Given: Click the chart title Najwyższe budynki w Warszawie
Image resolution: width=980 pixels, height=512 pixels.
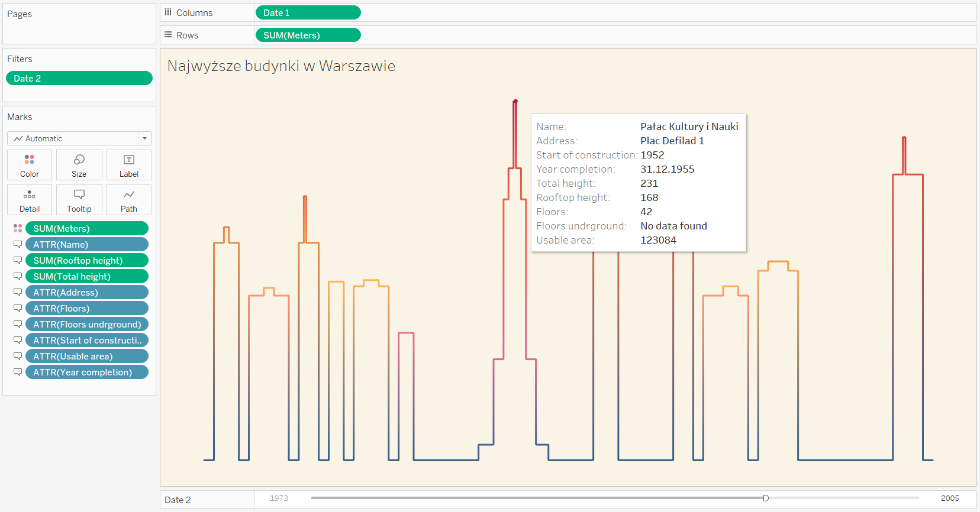Looking at the screenshot, I should (x=281, y=66).
